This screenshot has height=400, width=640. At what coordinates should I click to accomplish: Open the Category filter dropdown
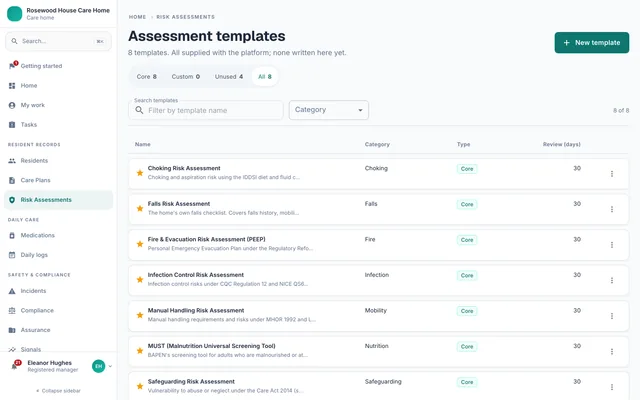click(329, 110)
